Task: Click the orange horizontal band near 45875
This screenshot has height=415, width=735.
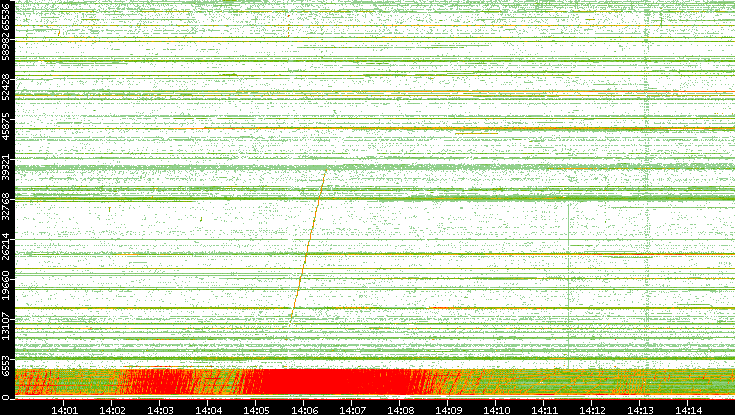Action: (400, 129)
